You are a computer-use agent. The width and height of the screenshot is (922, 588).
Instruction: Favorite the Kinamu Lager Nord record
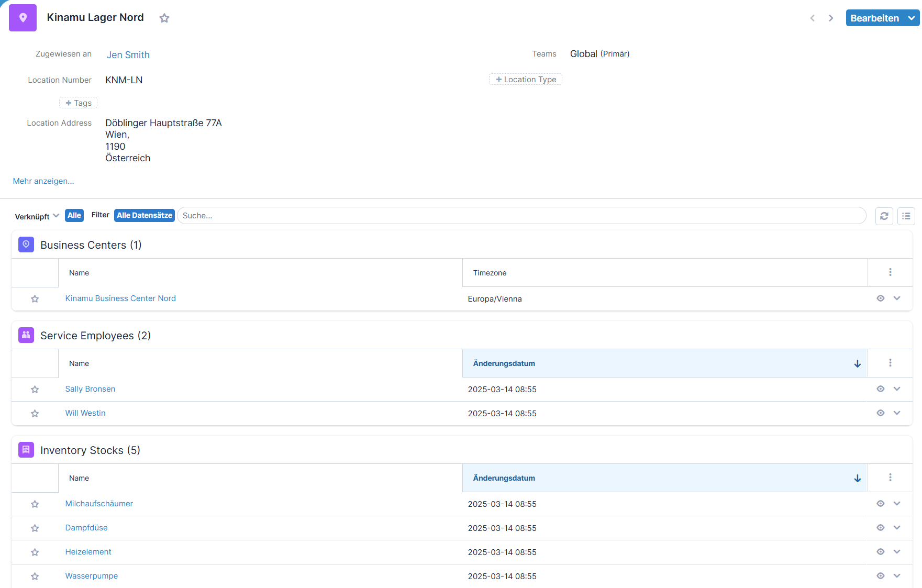pos(164,18)
